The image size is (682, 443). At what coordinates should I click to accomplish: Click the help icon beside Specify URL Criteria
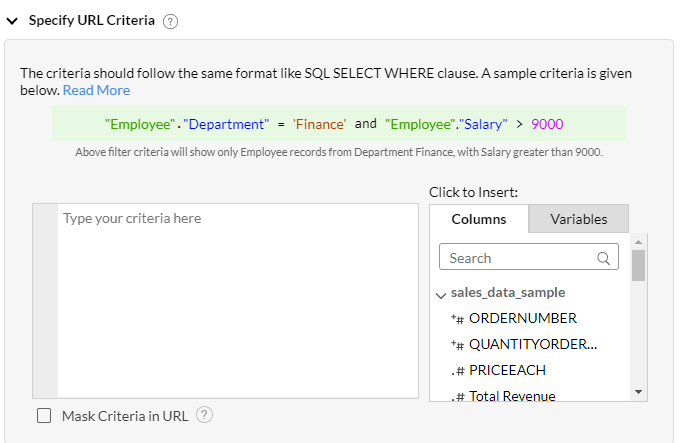pos(170,21)
